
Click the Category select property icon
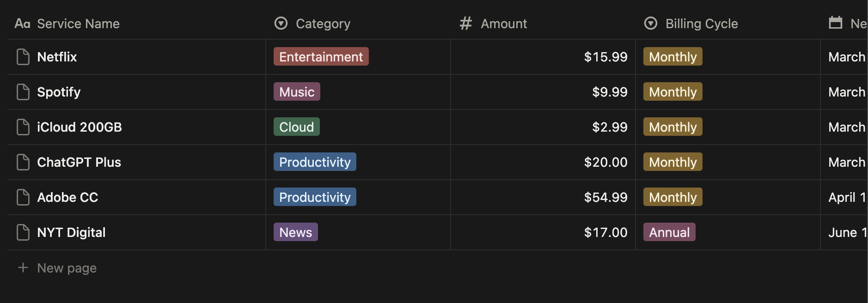pyautogui.click(x=281, y=23)
